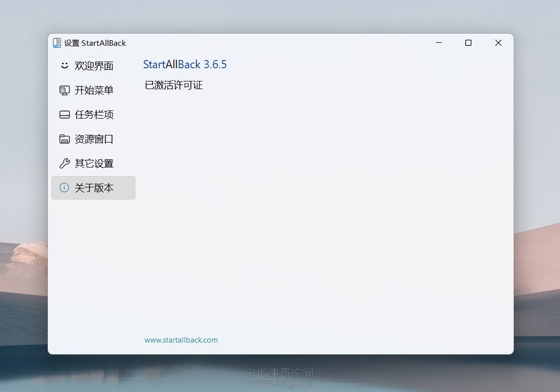
Task: Maximize the StartAllBack settings window
Action: (x=468, y=43)
